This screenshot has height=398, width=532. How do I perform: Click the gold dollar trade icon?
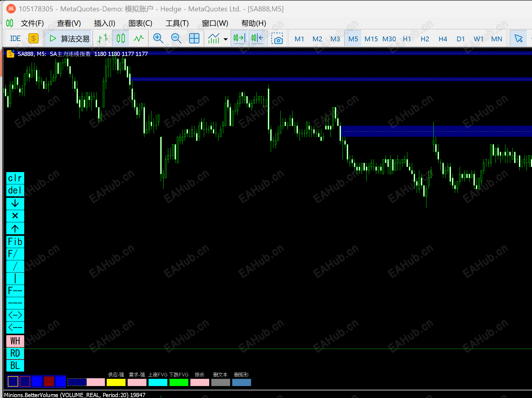click(33, 38)
